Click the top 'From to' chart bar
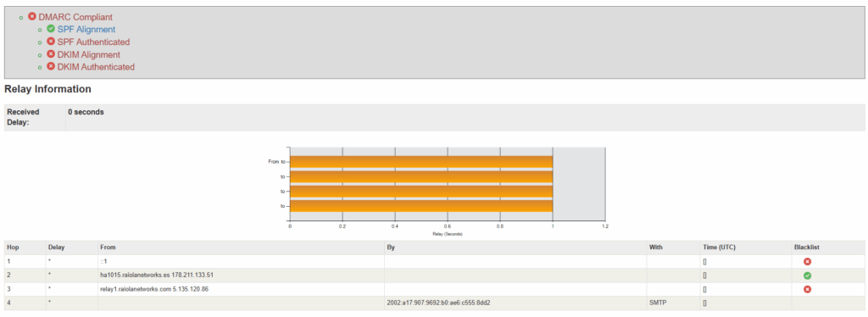This screenshot has width=868, height=317. [x=421, y=162]
